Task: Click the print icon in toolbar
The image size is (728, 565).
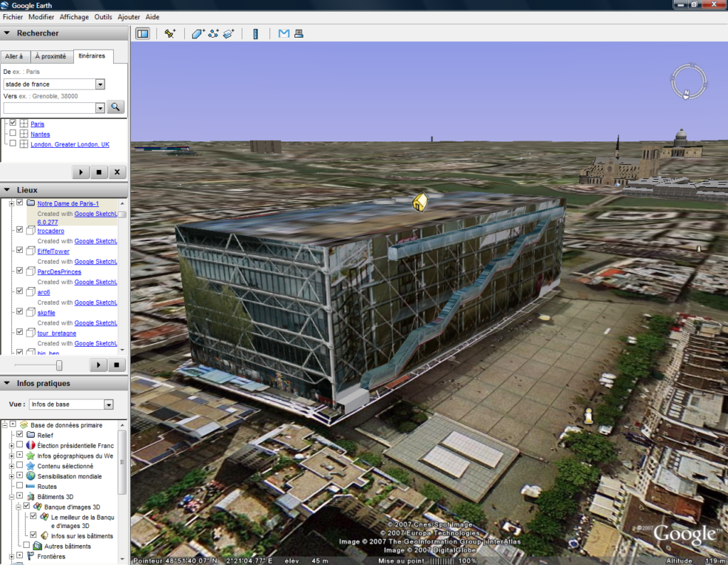Action: click(299, 33)
